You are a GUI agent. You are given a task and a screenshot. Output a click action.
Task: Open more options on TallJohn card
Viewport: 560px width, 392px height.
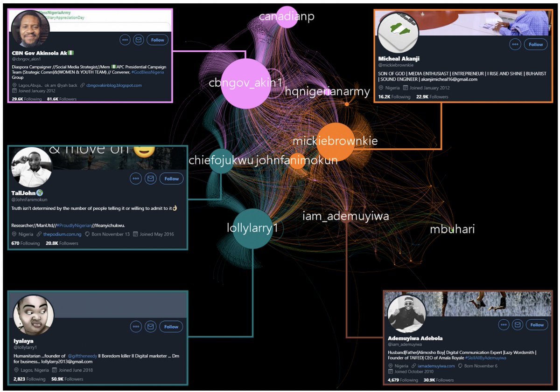[x=136, y=179]
